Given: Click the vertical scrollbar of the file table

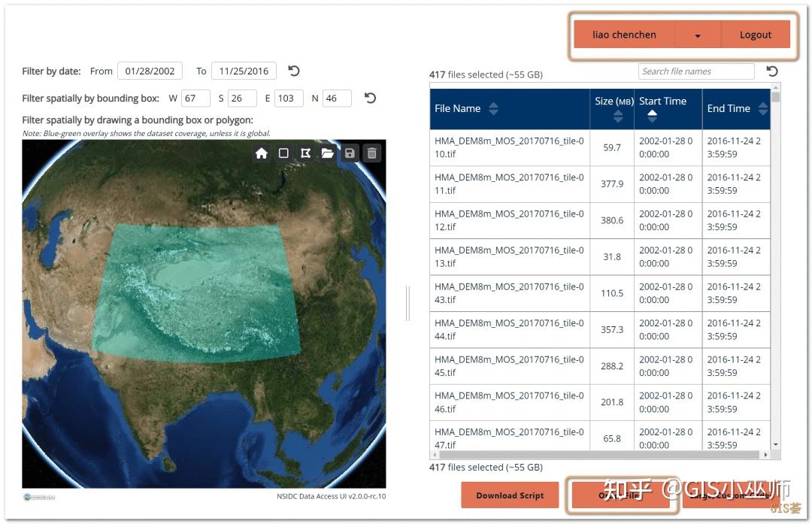Looking at the screenshot, I should click(x=775, y=268).
